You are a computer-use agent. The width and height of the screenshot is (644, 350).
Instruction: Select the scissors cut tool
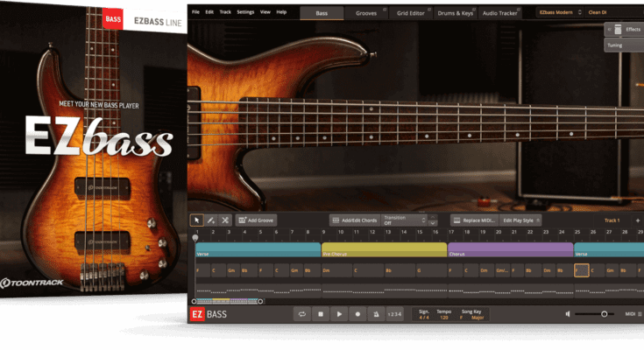click(x=225, y=220)
